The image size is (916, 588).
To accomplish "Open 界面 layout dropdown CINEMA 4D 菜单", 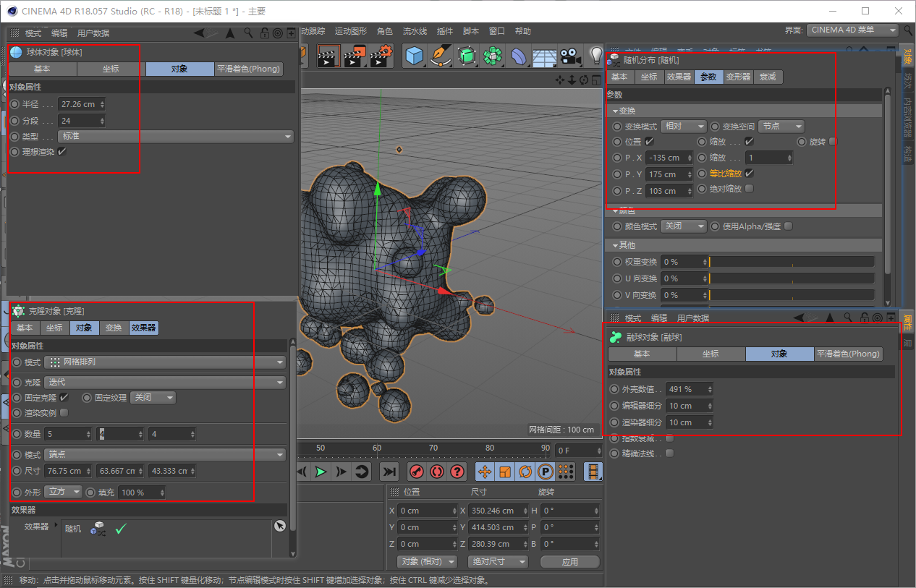I will (x=852, y=30).
